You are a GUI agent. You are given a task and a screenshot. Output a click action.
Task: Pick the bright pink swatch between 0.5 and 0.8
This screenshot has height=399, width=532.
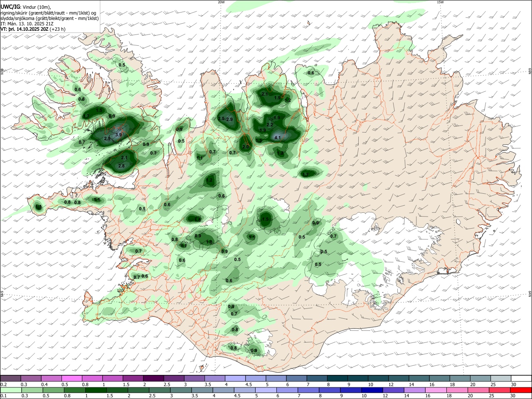(x=72, y=378)
